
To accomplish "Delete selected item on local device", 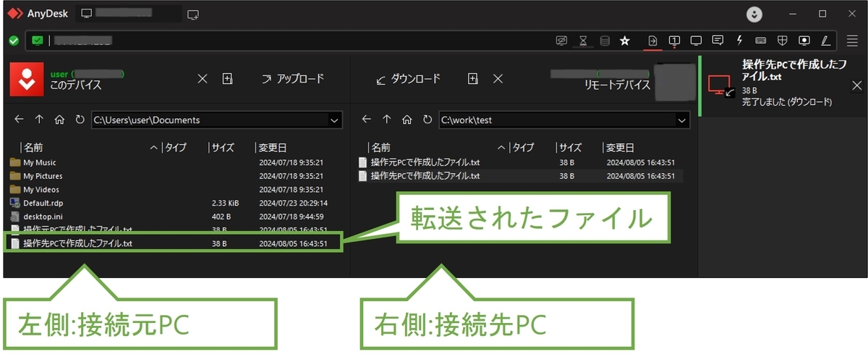I will pyautogui.click(x=203, y=79).
